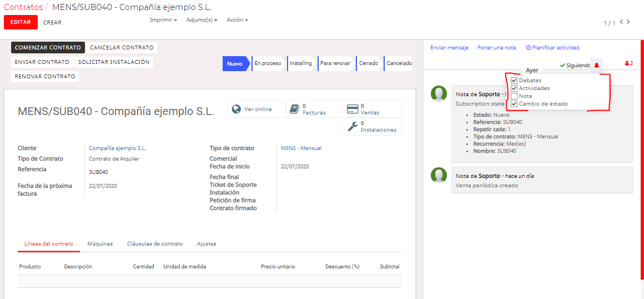Open the followers count icon showing 2

(x=628, y=63)
